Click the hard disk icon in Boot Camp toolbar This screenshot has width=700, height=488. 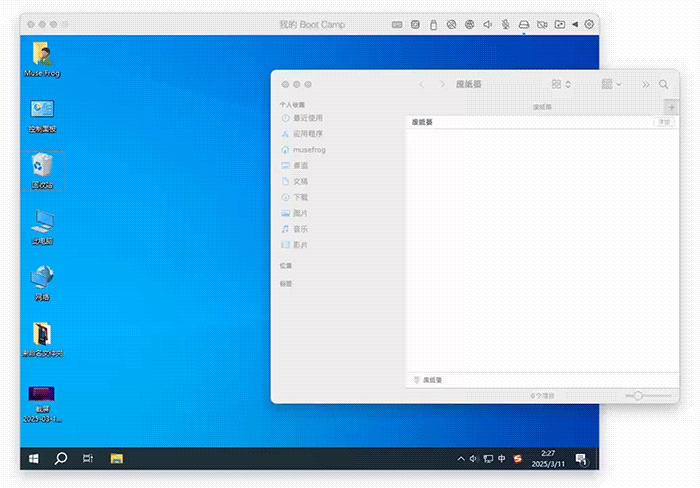[524, 25]
